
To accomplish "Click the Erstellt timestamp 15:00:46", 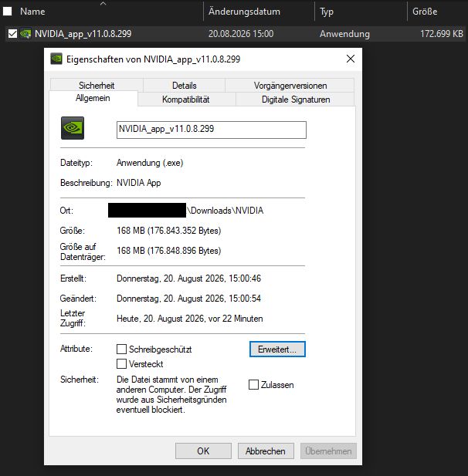I will point(245,279).
